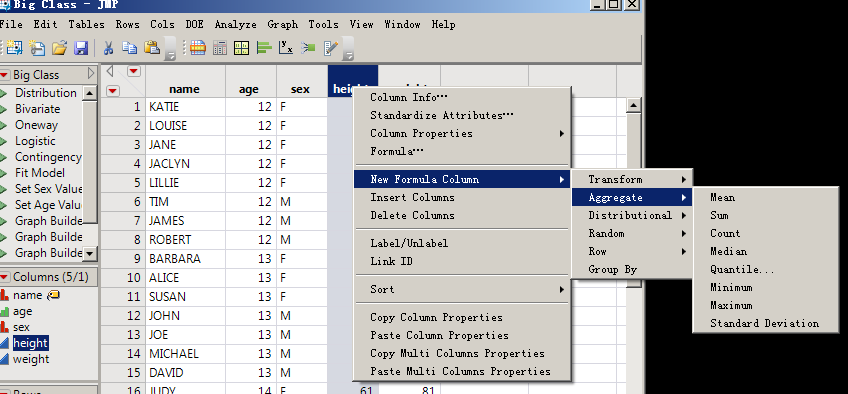The height and width of the screenshot is (394, 848).
Task: Click the green ordinal icon beside age
Action: click(x=4, y=311)
